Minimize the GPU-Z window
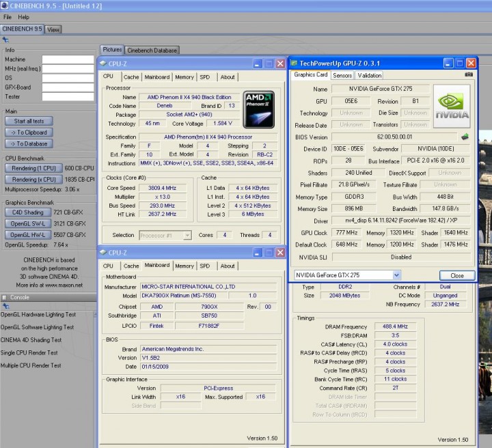This screenshot has width=492, height=448. pos(448,64)
